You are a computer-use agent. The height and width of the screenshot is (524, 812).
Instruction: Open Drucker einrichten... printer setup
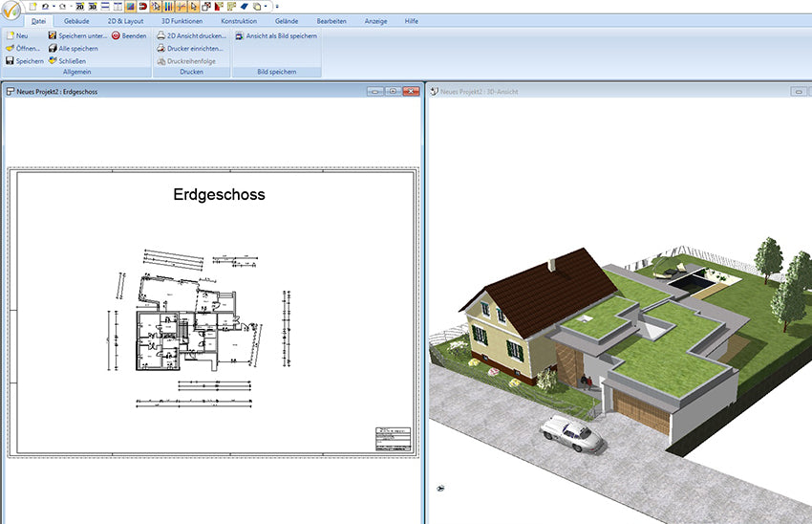click(195, 48)
